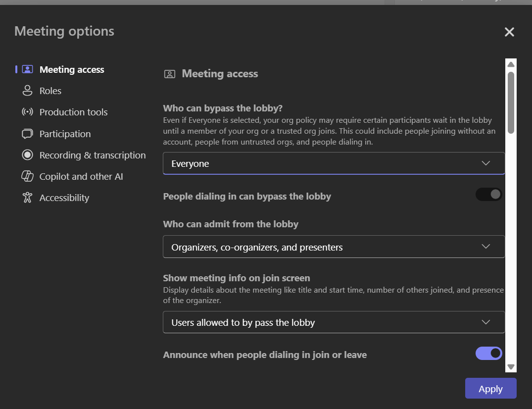This screenshot has width=532, height=409.
Task: Click the Show meeting info on join screen label
Action: [237, 278]
